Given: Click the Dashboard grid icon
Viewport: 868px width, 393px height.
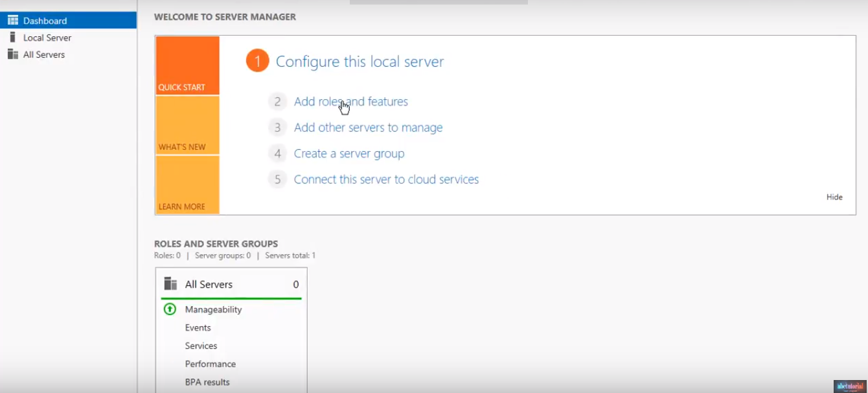Looking at the screenshot, I should coord(13,21).
